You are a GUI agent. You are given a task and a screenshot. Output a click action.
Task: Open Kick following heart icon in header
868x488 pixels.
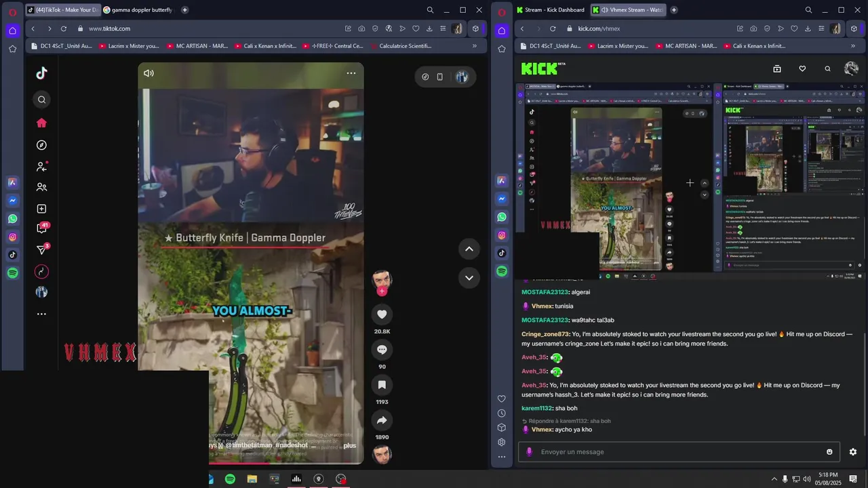point(802,68)
